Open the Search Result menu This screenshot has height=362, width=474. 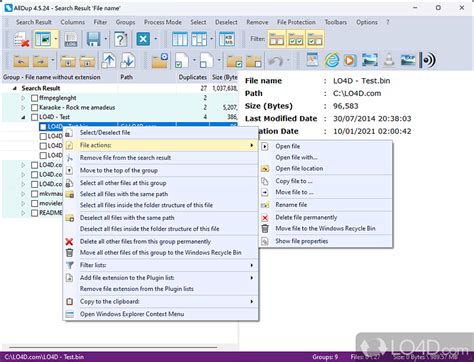[34, 22]
